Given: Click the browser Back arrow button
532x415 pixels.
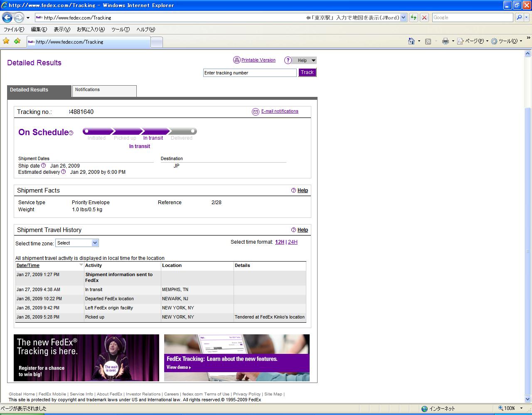Looking at the screenshot, I should (7, 17).
